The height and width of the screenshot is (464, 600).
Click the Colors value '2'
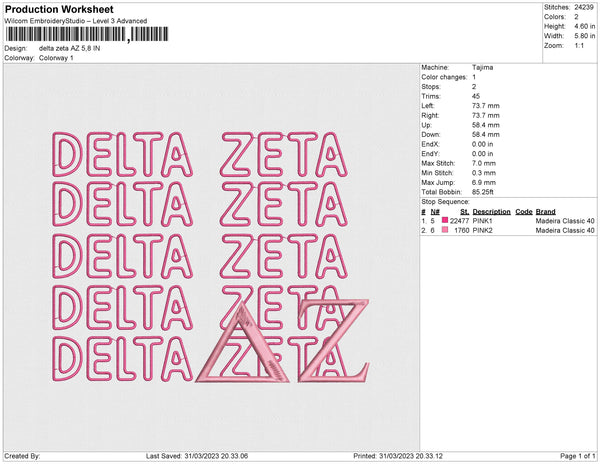click(x=576, y=17)
